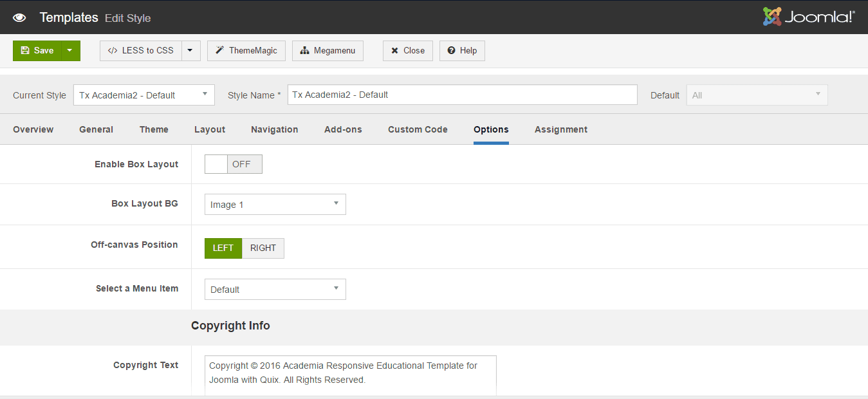This screenshot has width=868, height=399.
Task: Launch ThemeMagic wand tool
Action: (x=246, y=51)
